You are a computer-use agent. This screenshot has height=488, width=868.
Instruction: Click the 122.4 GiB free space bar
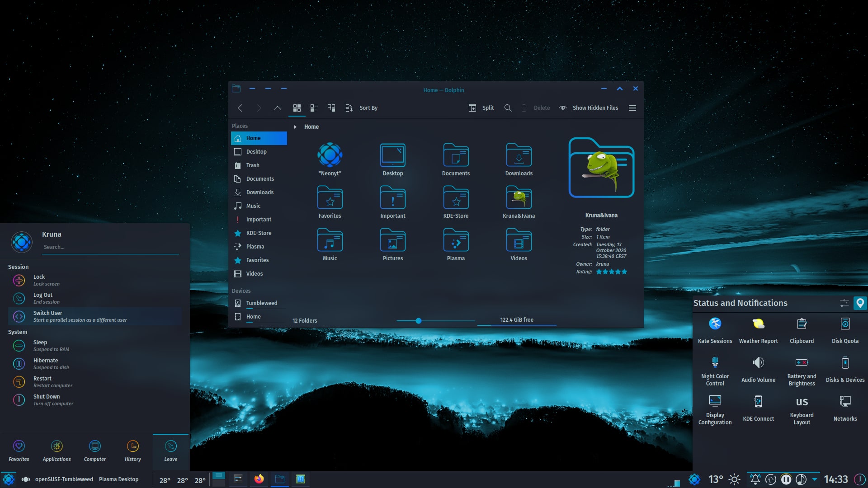click(517, 320)
